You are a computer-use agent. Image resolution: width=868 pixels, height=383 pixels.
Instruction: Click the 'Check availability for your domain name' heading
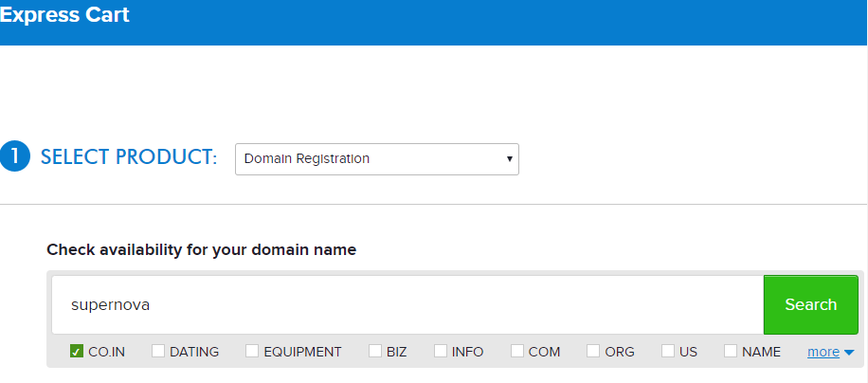click(202, 250)
